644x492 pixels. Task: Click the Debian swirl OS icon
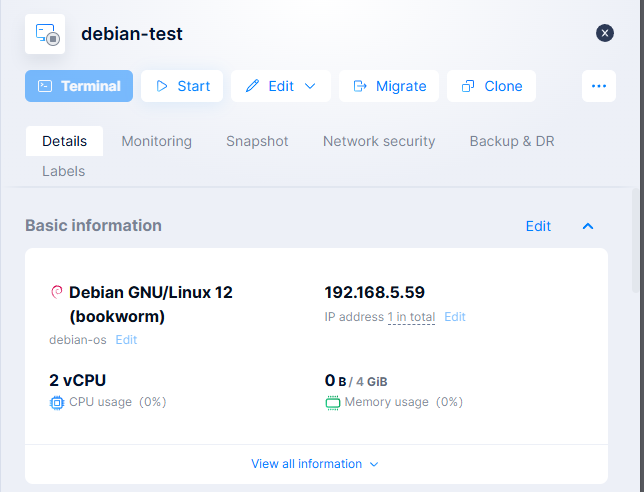click(x=57, y=293)
